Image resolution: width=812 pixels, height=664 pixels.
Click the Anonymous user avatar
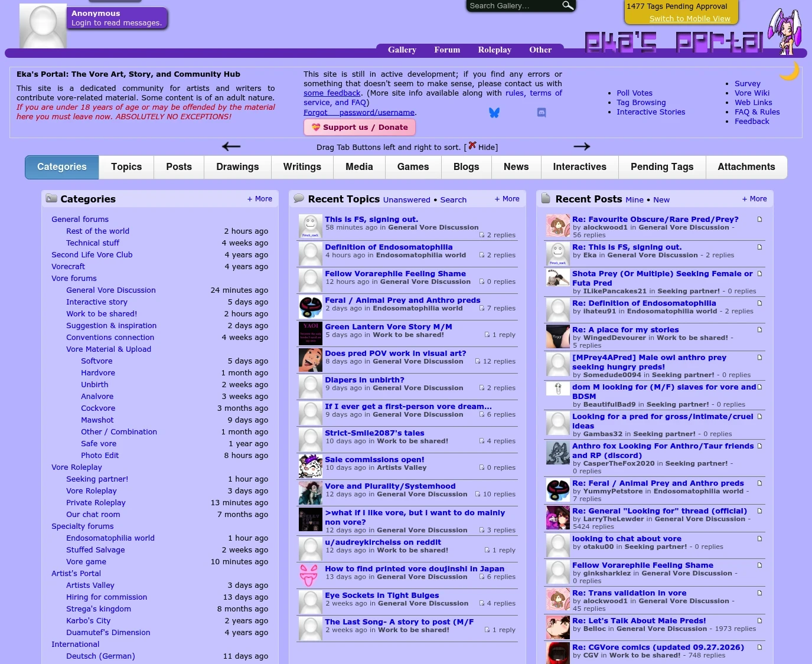(x=43, y=26)
